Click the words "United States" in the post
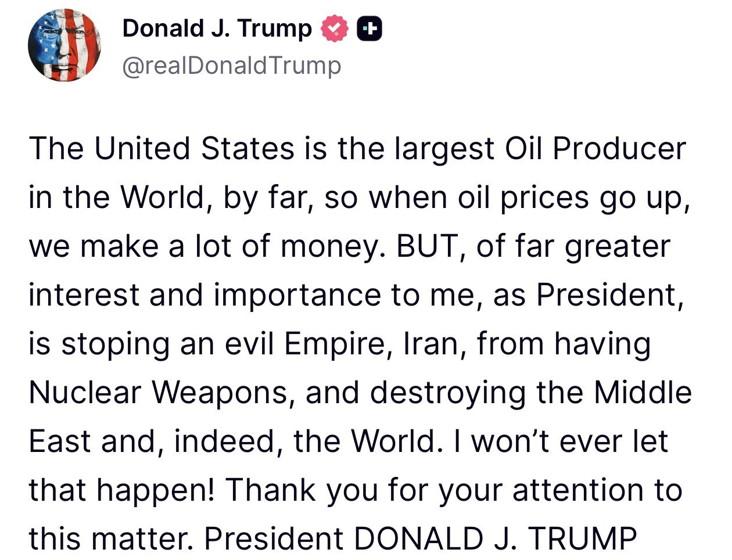 click(x=195, y=149)
